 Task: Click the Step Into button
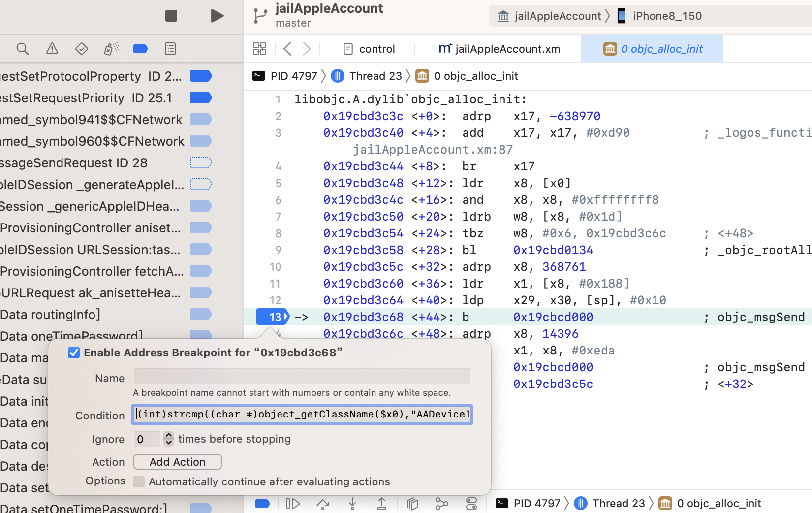(x=352, y=503)
